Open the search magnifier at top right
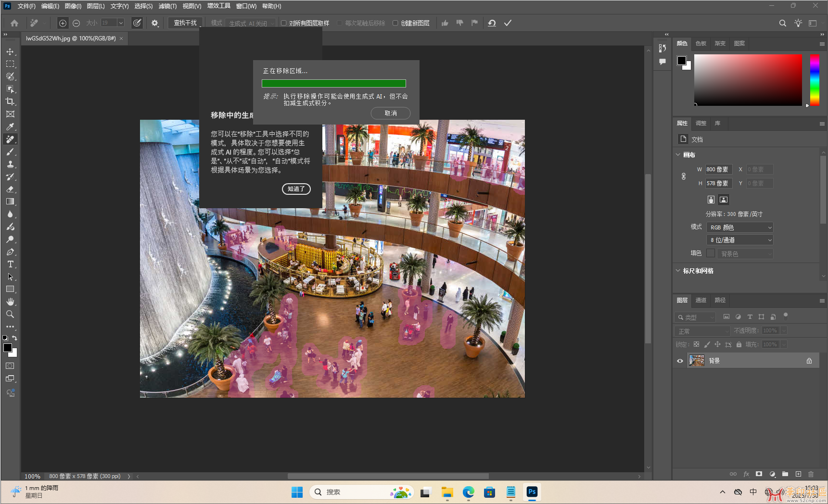 coord(783,23)
